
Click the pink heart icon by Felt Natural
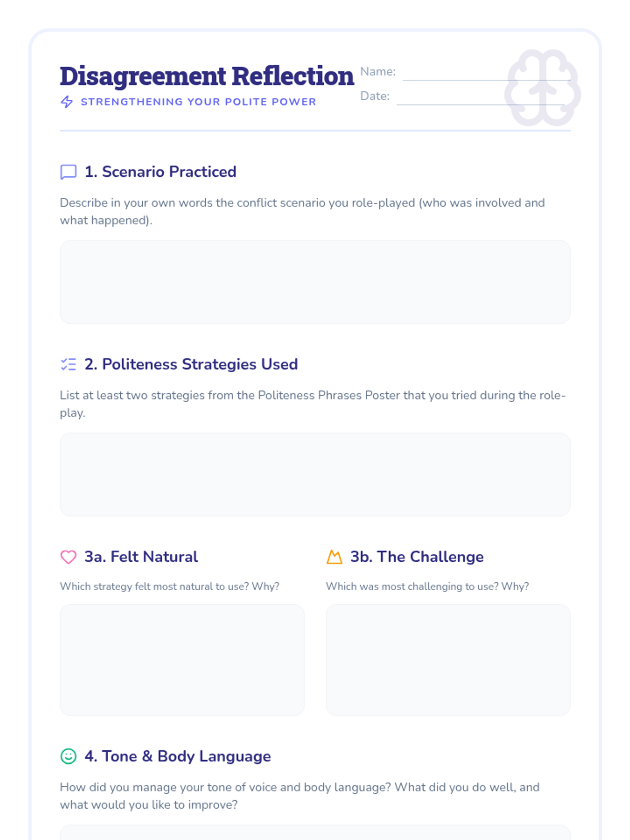[x=68, y=556]
